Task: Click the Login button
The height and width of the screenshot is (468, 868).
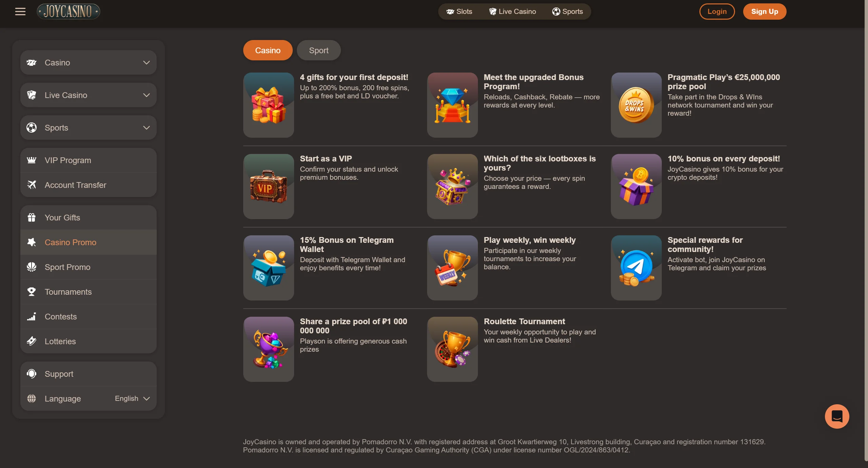Action: pos(717,12)
